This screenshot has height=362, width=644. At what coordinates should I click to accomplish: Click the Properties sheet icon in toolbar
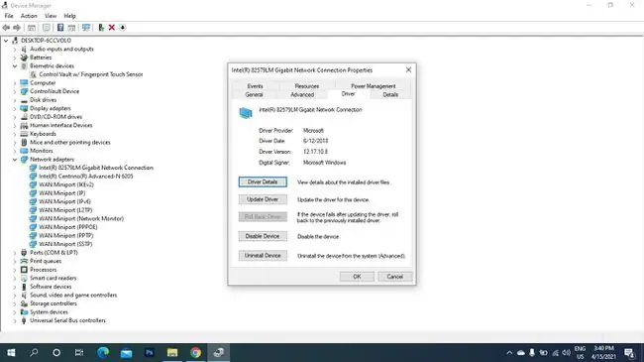coord(46,28)
